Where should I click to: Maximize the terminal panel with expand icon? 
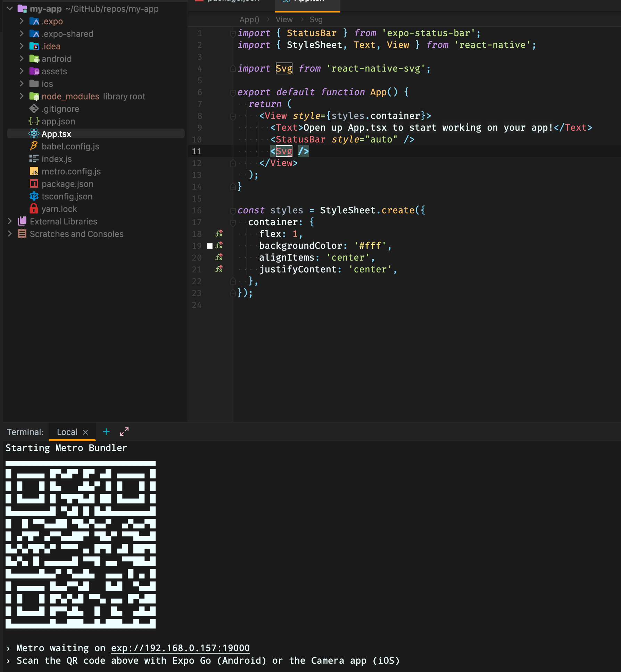coord(124,432)
